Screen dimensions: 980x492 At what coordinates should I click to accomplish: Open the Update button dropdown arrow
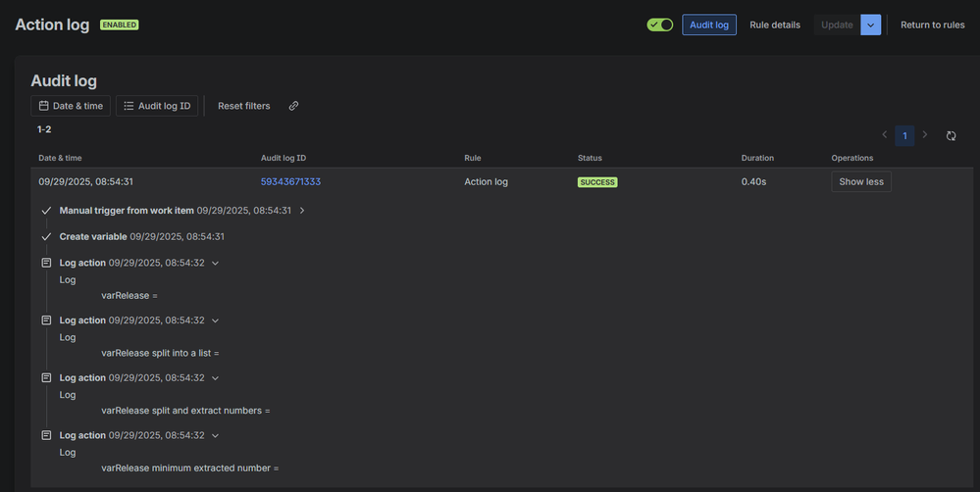pyautogui.click(x=870, y=25)
